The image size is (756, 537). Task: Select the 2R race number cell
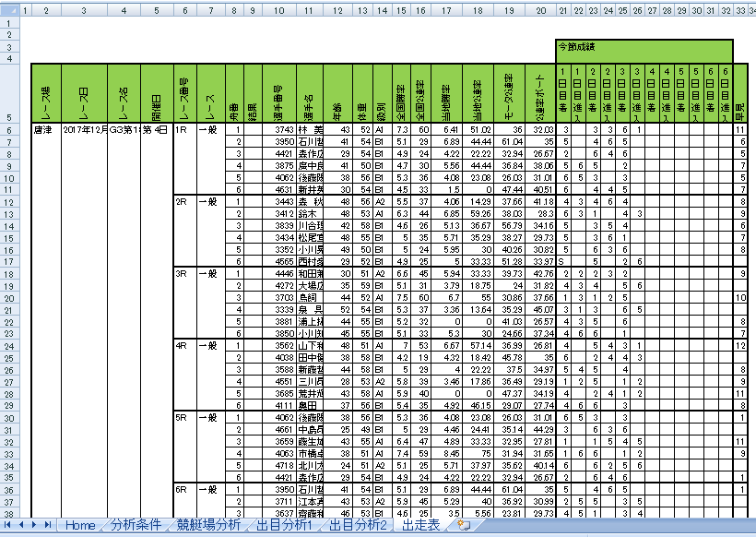click(185, 202)
